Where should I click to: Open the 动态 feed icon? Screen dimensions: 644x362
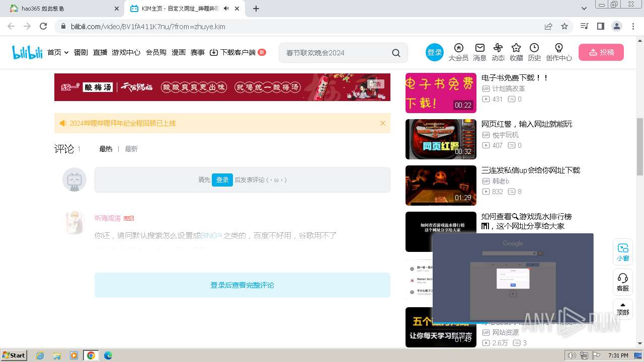coord(498,52)
